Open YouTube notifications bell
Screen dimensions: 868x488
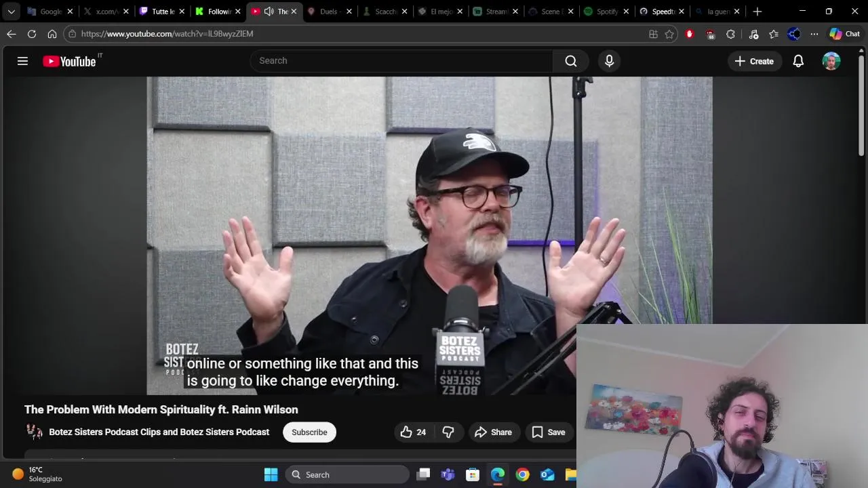[798, 61]
